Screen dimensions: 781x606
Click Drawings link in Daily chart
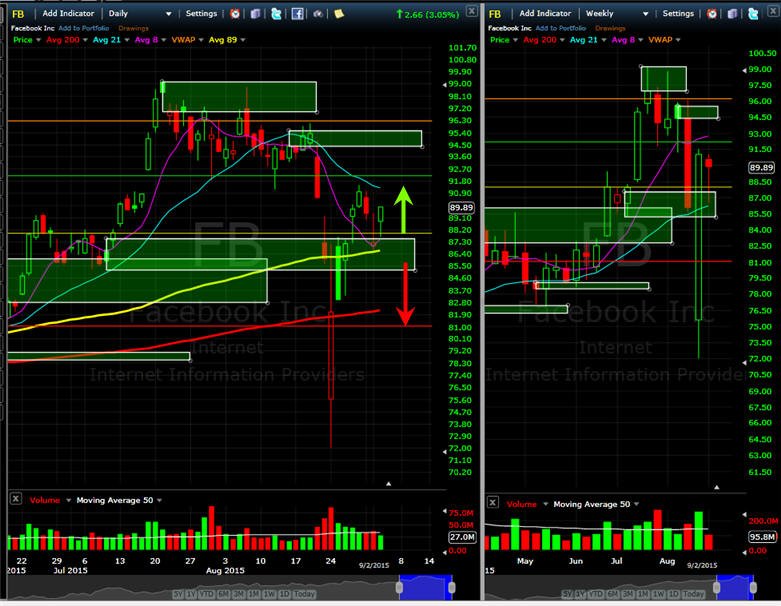(133, 28)
